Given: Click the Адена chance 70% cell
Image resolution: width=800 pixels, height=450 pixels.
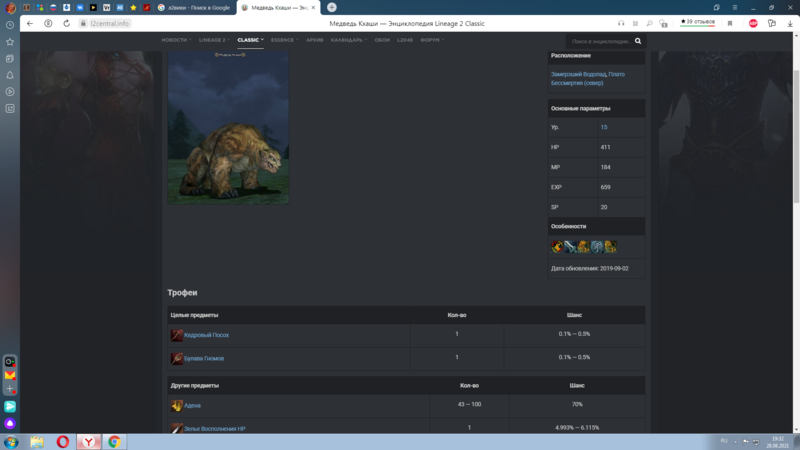Looking at the screenshot, I should coord(577,405).
